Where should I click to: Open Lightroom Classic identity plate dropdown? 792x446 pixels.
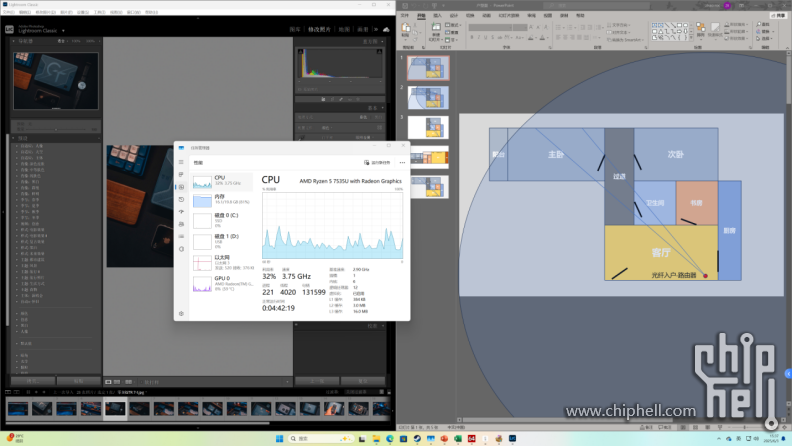click(63, 31)
